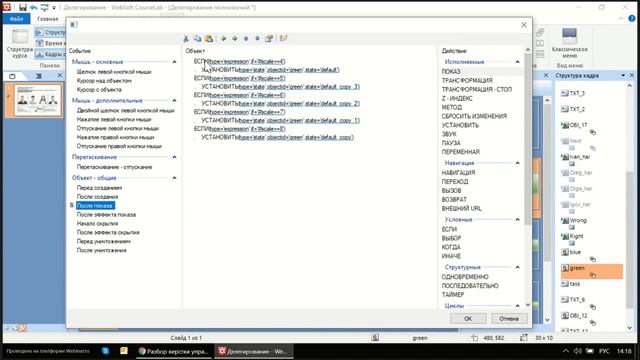640x360 pixels.
Task: Open the Файл menu tab
Action: pos(16,19)
